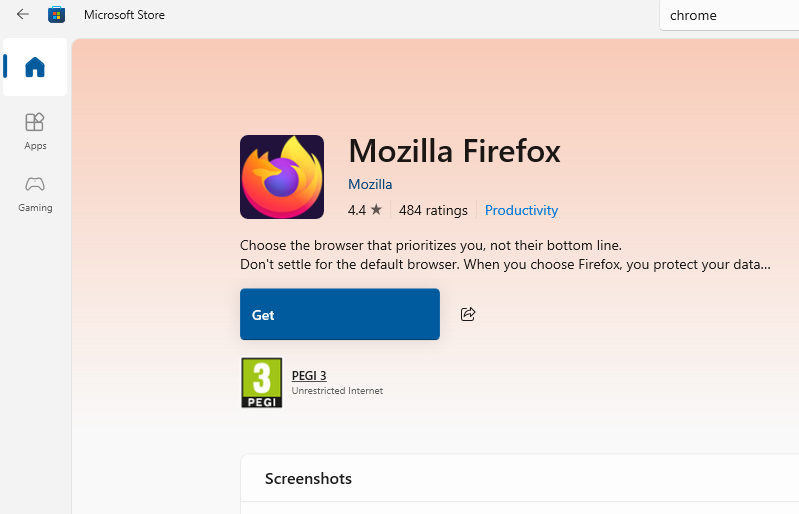Image resolution: width=799 pixels, height=514 pixels.
Task: Expand the Firefox description text
Action: pos(505,264)
